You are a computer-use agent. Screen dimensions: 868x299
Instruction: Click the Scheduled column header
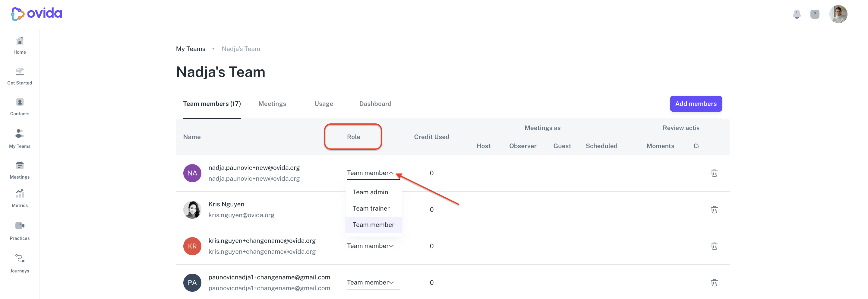(601, 146)
